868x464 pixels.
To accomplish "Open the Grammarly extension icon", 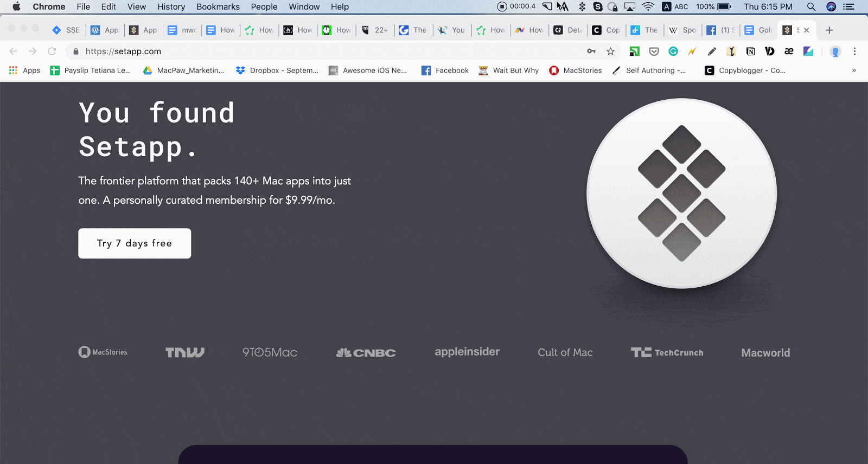I will coord(673,51).
